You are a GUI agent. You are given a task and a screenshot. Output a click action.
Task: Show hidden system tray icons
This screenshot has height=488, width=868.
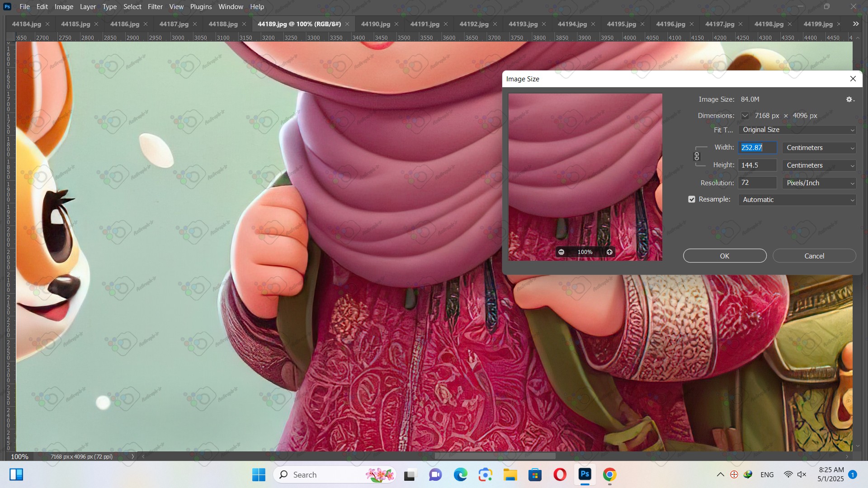pos(721,474)
